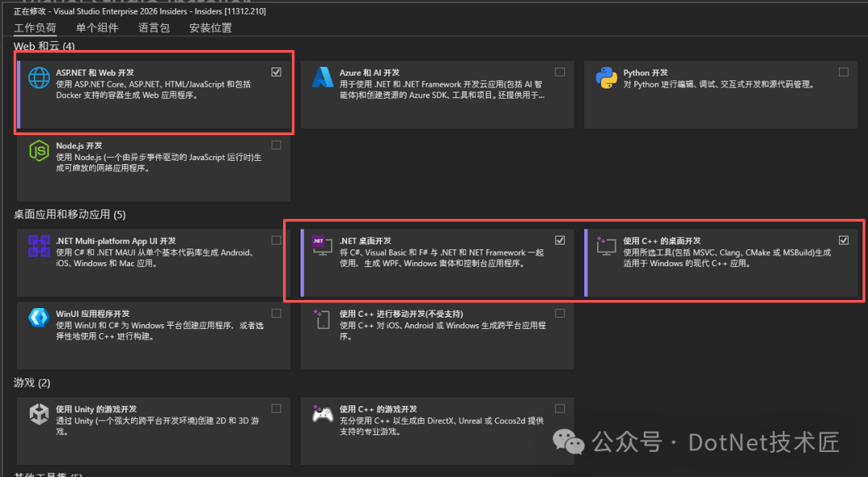Uncheck the .NET 桌面开发 workload

point(560,239)
